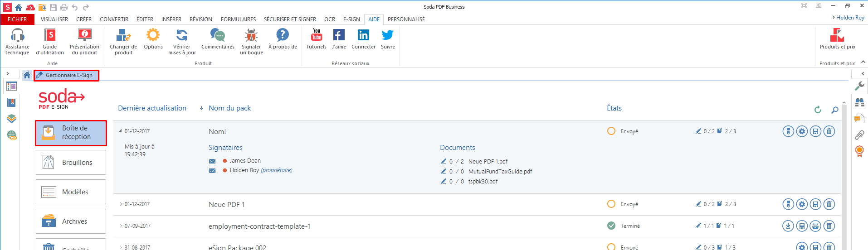This screenshot has width=868, height=250.
Task: Expand the eSign Package 002 row
Action: pos(121,247)
